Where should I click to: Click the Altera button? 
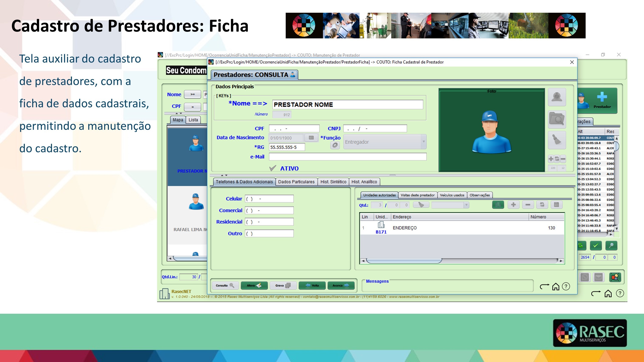254,285
